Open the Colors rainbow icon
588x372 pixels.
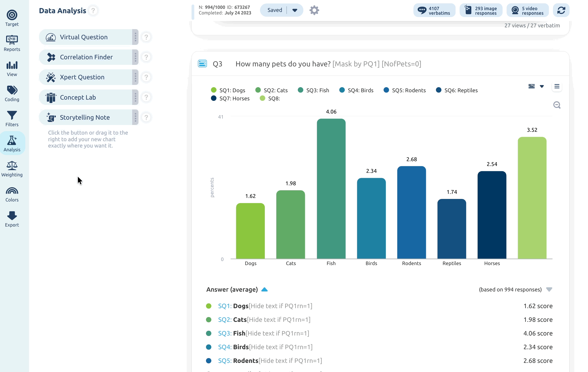pos(12,191)
